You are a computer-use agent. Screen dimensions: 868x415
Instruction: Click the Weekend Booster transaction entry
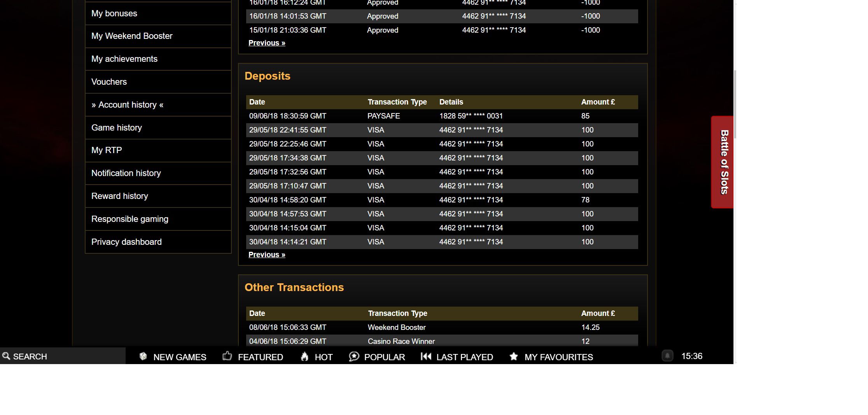pyautogui.click(x=397, y=328)
